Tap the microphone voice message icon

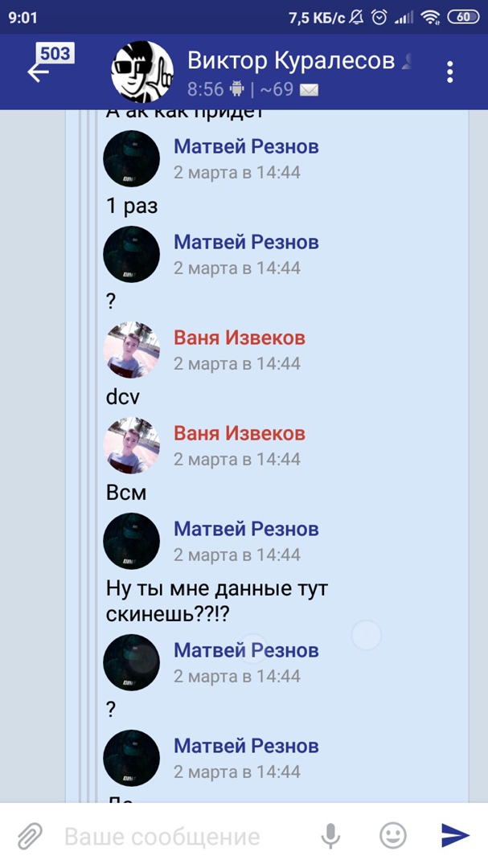coord(330,836)
